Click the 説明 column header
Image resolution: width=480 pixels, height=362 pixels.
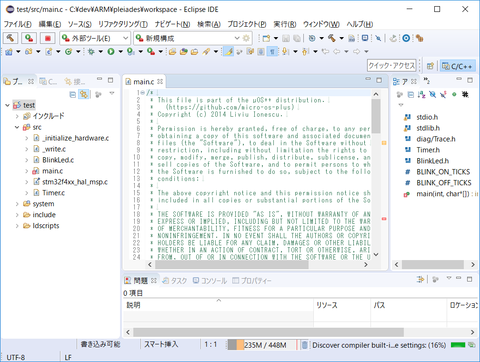coord(218,305)
